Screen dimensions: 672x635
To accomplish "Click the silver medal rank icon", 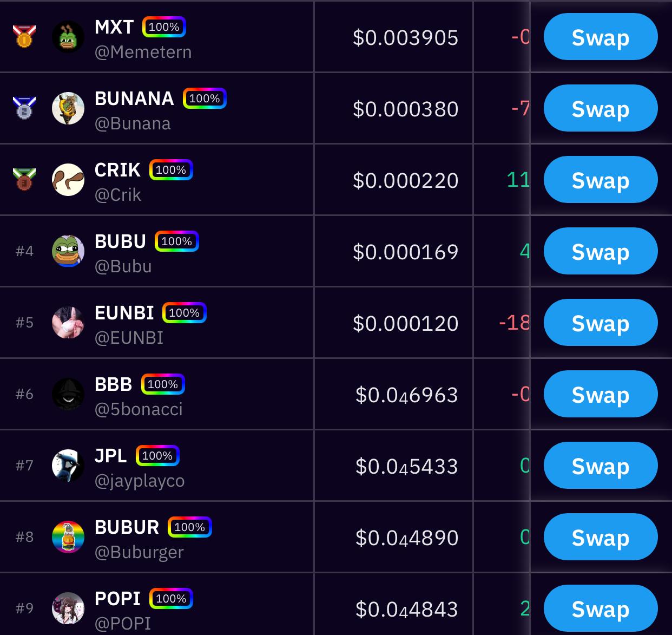I will click(x=24, y=108).
